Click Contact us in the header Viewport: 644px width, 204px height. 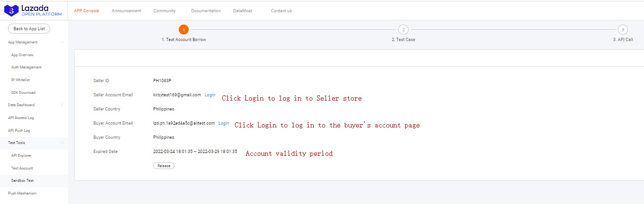(281, 11)
